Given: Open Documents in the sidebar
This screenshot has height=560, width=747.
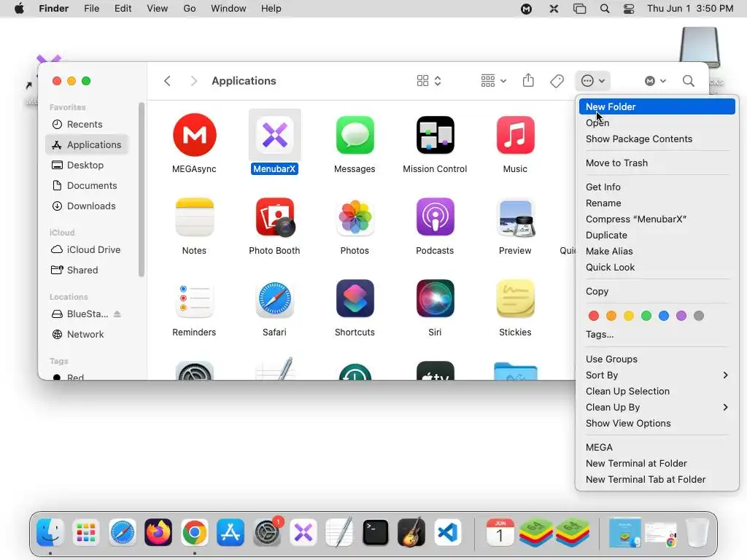Looking at the screenshot, I should pos(88,186).
